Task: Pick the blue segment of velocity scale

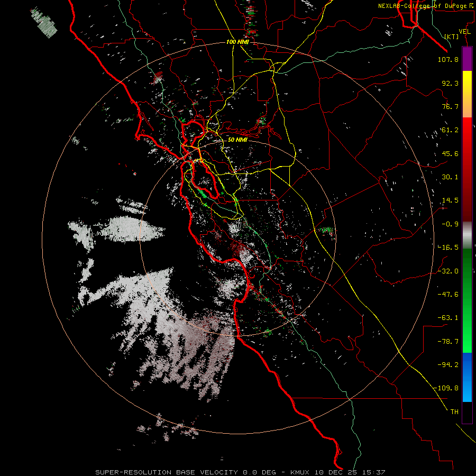Action: (467, 377)
